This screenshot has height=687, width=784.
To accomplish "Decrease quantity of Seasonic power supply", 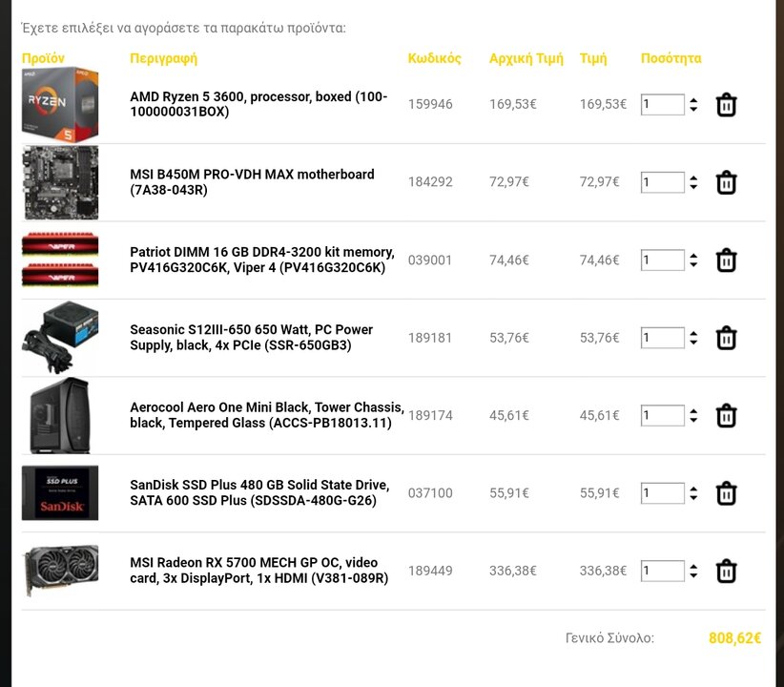I will pyautogui.click(x=693, y=342).
